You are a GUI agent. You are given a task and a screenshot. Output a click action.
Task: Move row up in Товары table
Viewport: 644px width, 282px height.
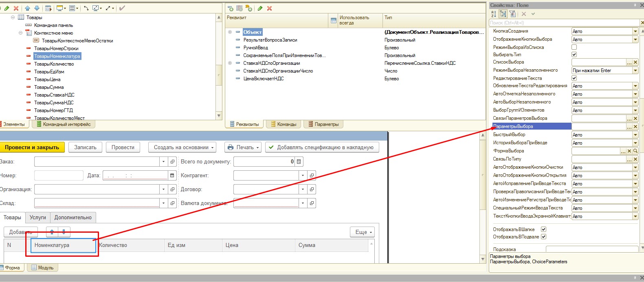[x=52, y=232]
